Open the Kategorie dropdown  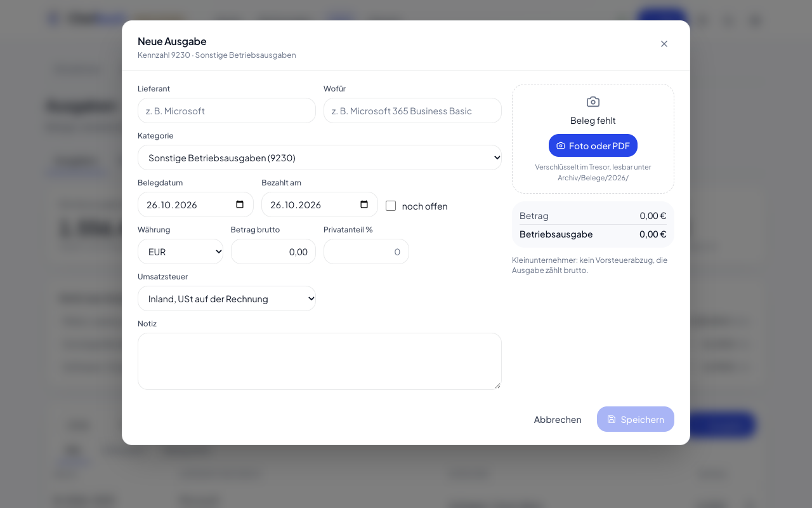click(x=320, y=157)
